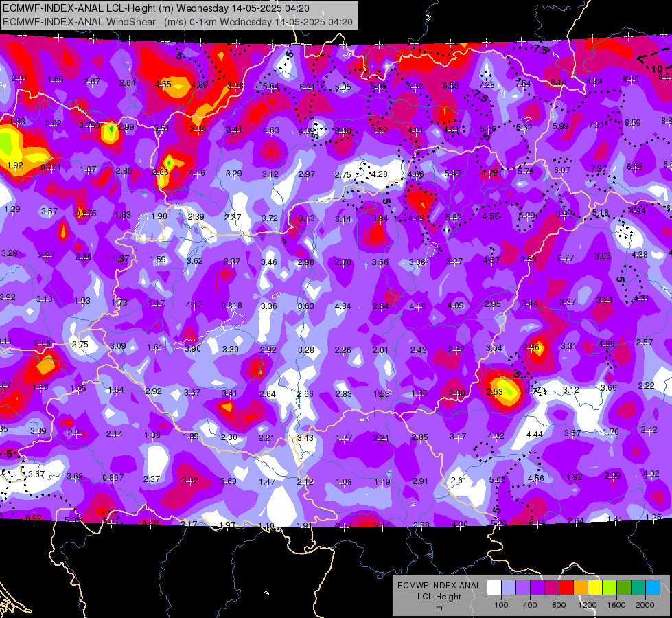
Task: Click the wind shear value 4.09
Action: point(456,306)
